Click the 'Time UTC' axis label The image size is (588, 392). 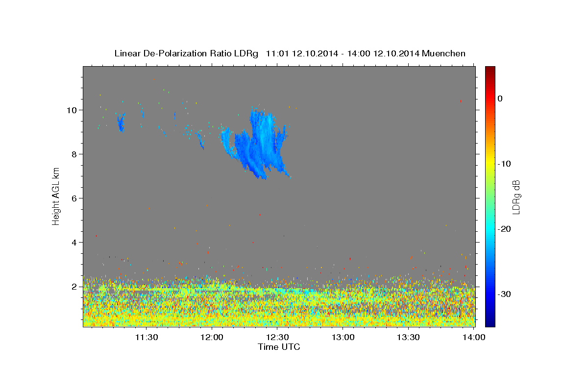pyautogui.click(x=279, y=347)
